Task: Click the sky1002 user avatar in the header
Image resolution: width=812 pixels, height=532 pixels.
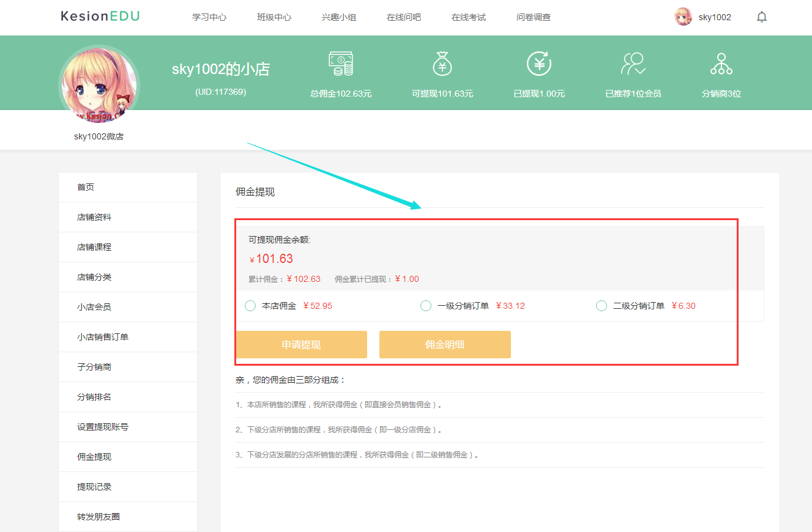Action: [x=683, y=17]
